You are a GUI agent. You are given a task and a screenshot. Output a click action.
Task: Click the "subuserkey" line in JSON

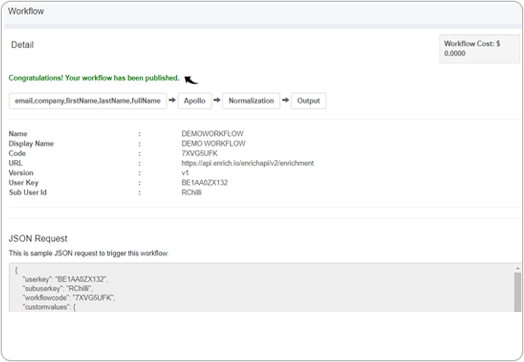[57, 288]
